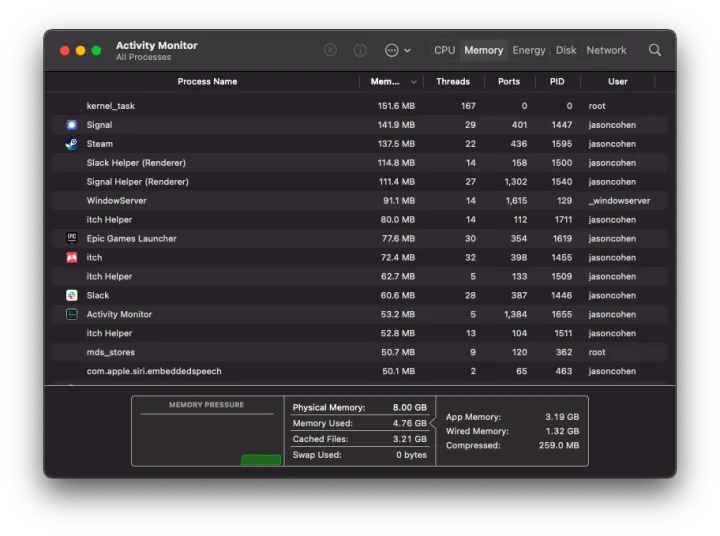Switch to the CPU tab
The width and height of the screenshot is (720, 536).
(x=444, y=50)
